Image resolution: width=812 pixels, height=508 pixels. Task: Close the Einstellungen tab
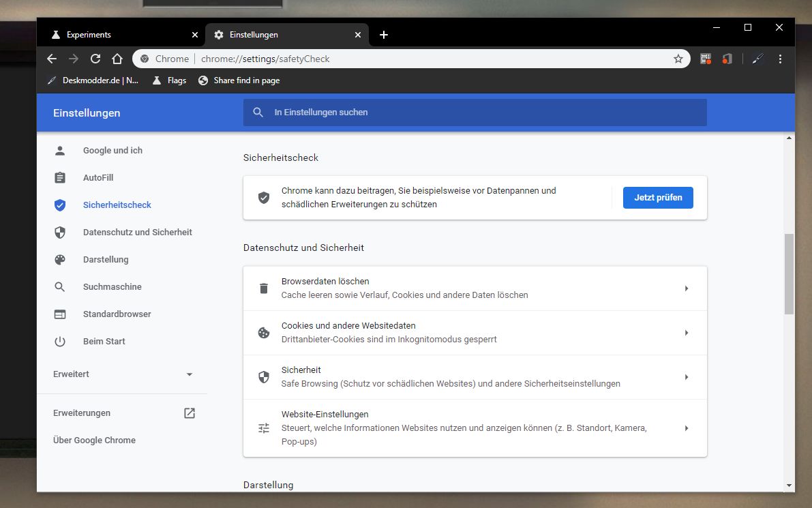click(358, 35)
